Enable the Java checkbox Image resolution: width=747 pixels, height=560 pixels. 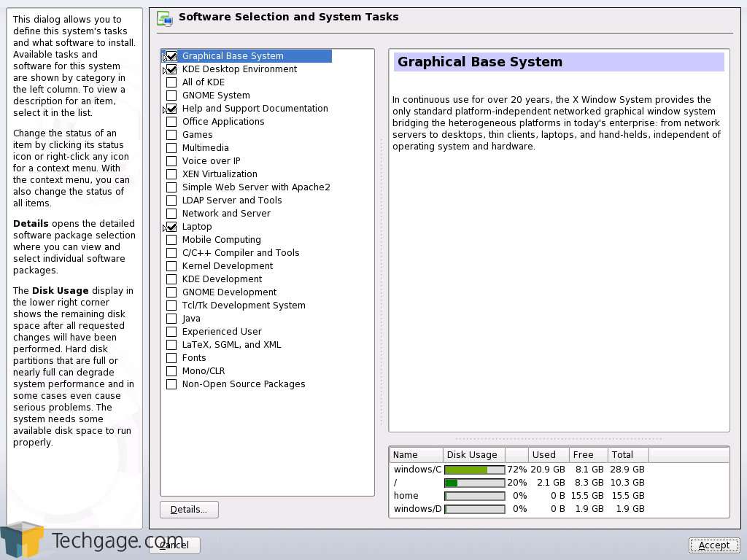coord(171,319)
